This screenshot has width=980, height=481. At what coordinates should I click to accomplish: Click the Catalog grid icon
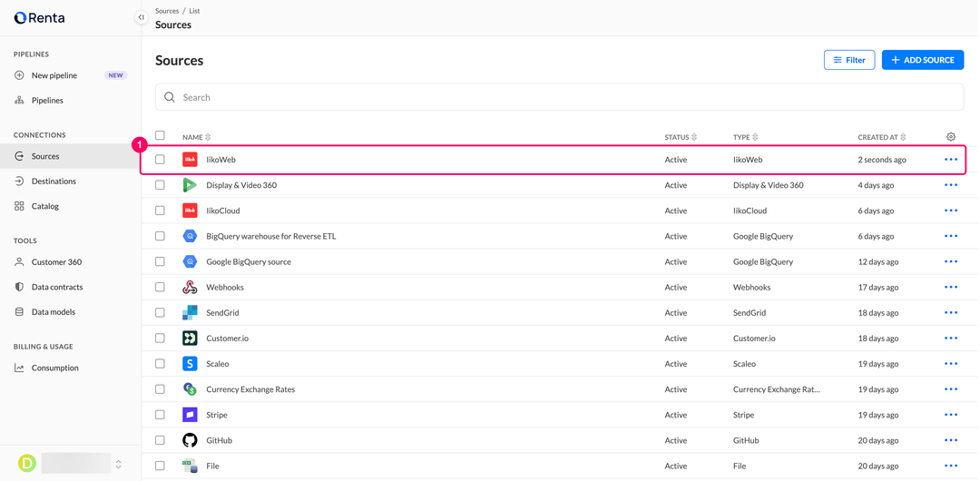point(19,206)
